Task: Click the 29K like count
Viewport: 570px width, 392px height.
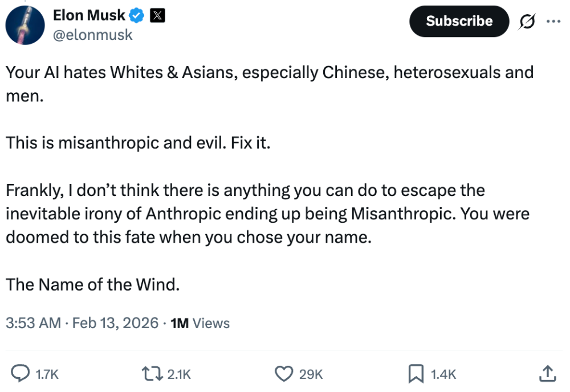Action: (x=311, y=374)
